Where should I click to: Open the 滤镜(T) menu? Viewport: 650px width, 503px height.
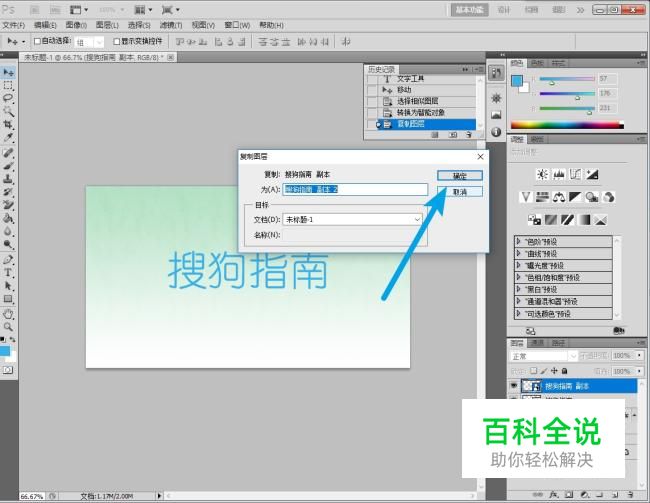[x=171, y=25]
